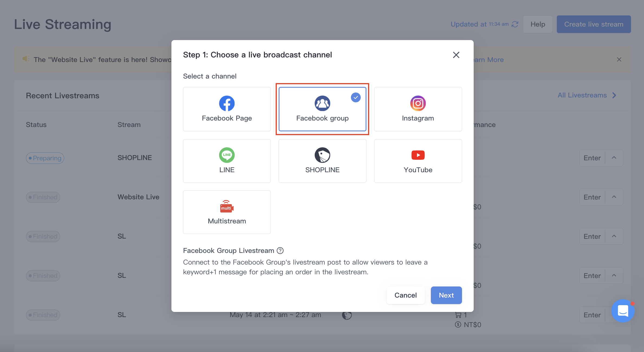
Task: Open the Facebook Group Livestream help icon
Action: tap(280, 251)
